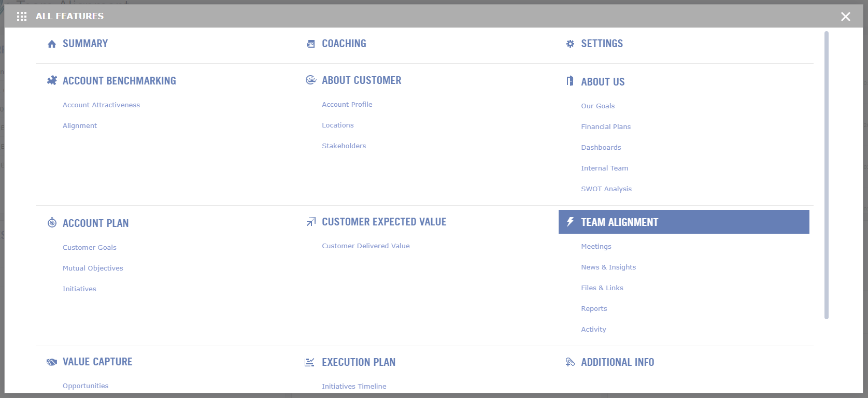Click the Settings gear icon
The image size is (868, 398).
(x=570, y=44)
